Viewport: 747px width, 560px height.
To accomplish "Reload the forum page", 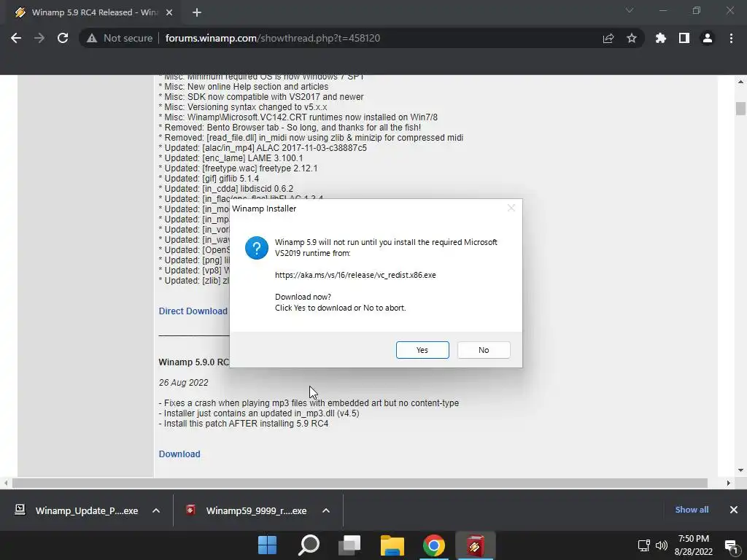I will (63, 38).
